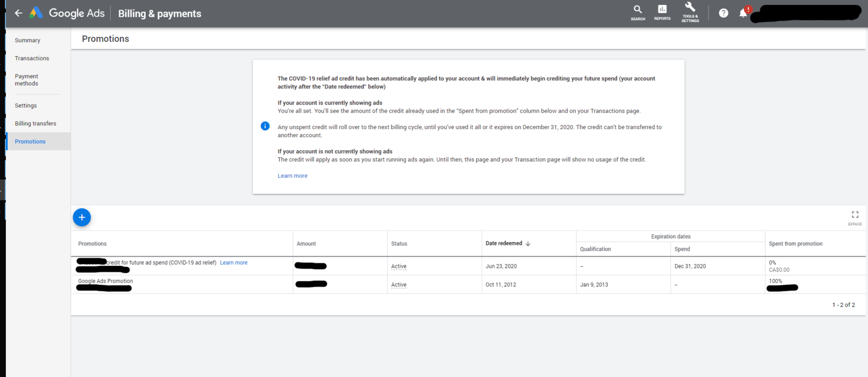Click the Qualification column header
This screenshot has height=377, width=868.
[596, 249]
